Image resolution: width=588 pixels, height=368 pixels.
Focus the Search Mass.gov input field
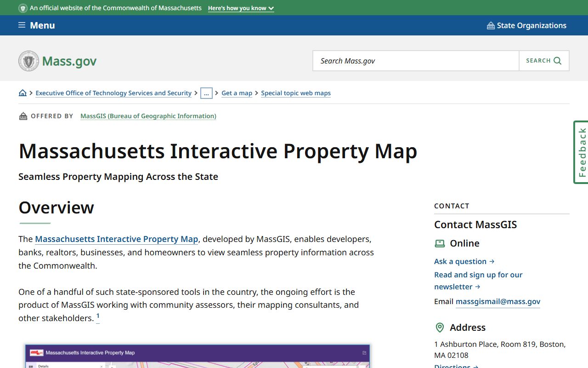(416, 61)
